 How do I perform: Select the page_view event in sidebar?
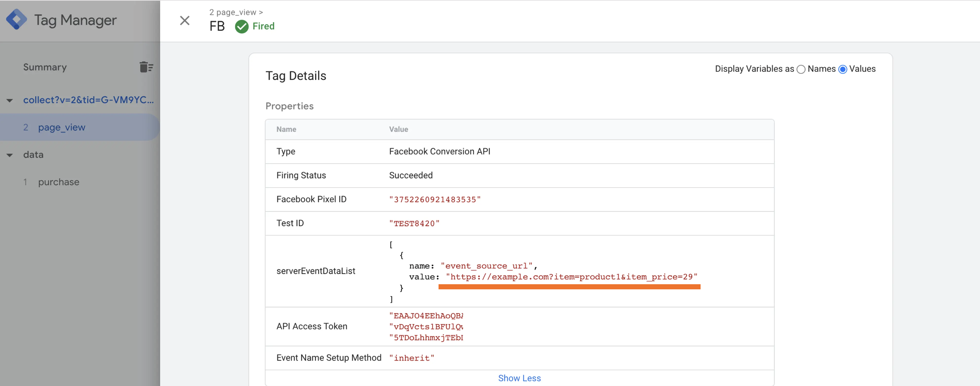pos(80,127)
